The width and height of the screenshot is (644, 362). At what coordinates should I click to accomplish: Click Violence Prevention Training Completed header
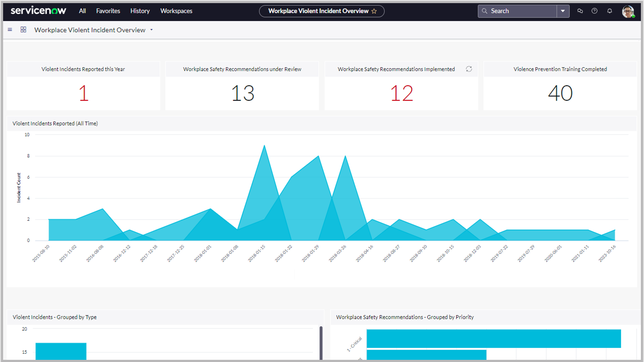(x=560, y=69)
